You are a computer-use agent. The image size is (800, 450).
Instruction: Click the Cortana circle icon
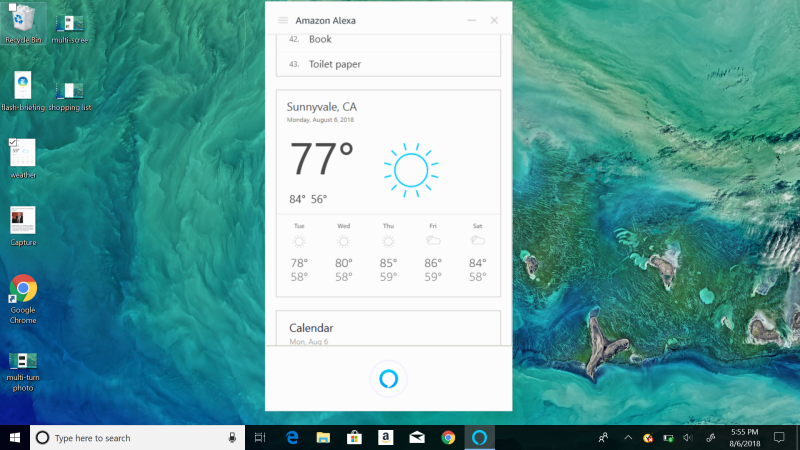pyautogui.click(x=42, y=438)
